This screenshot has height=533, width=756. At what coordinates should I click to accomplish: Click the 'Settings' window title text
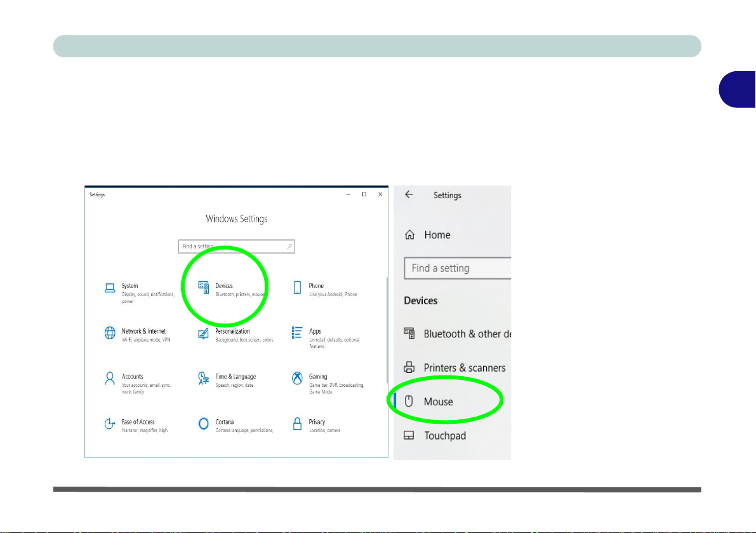[97, 194]
